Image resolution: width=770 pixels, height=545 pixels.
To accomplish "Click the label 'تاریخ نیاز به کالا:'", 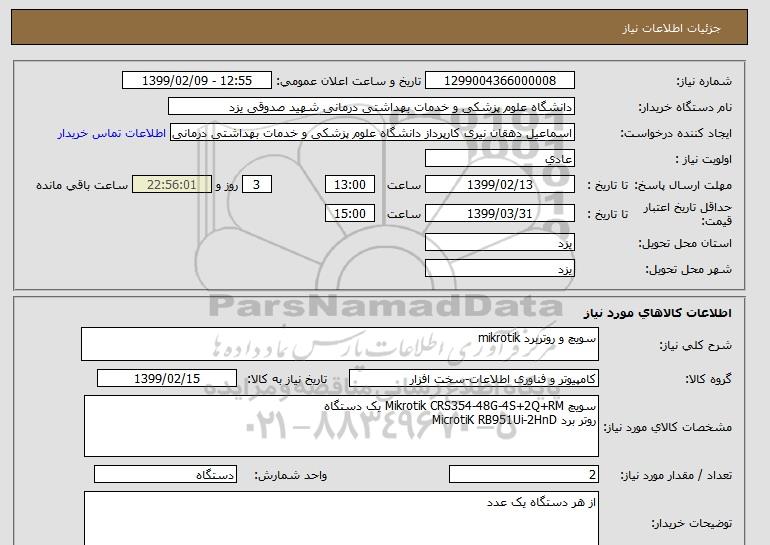I will tap(287, 379).
